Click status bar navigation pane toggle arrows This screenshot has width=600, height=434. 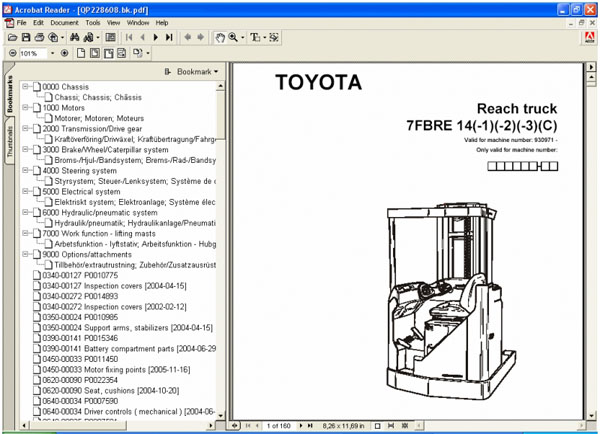234,426
